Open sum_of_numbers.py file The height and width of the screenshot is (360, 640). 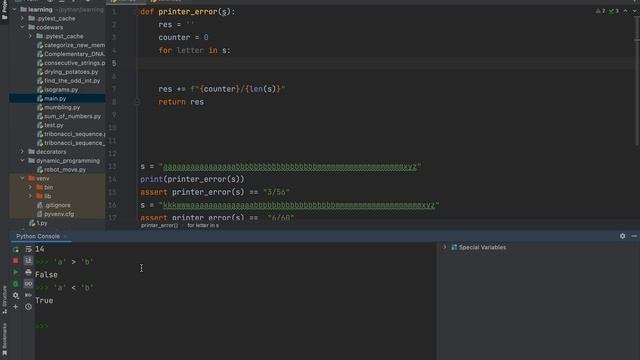(x=69, y=116)
